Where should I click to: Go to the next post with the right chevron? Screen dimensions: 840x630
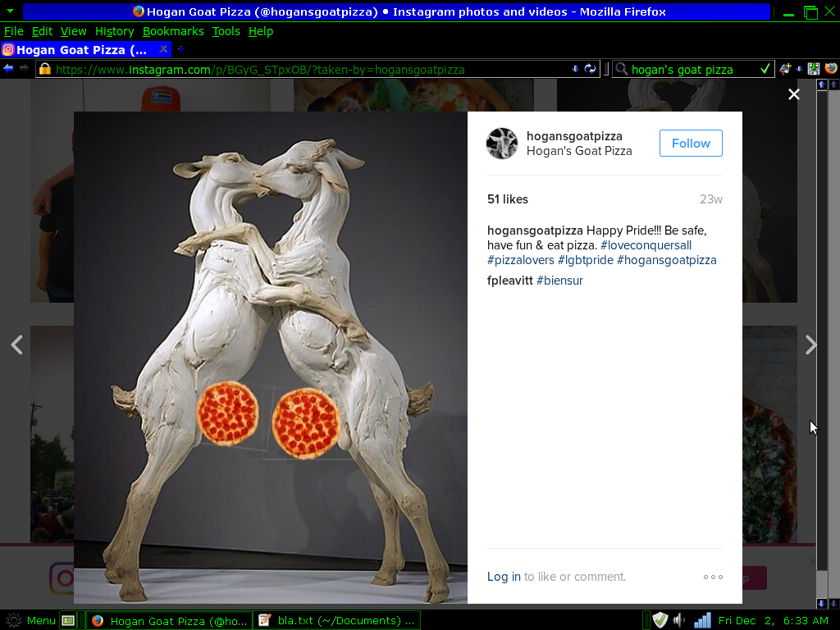click(x=811, y=345)
